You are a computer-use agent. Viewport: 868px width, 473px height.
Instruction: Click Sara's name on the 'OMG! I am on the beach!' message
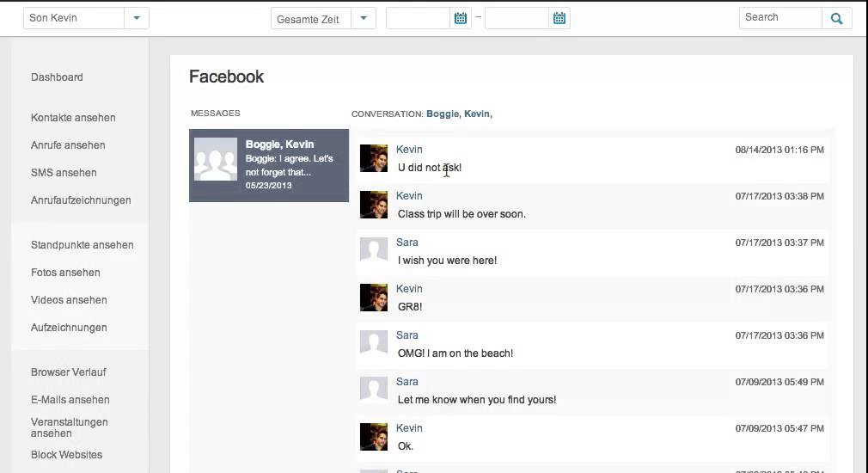point(406,335)
